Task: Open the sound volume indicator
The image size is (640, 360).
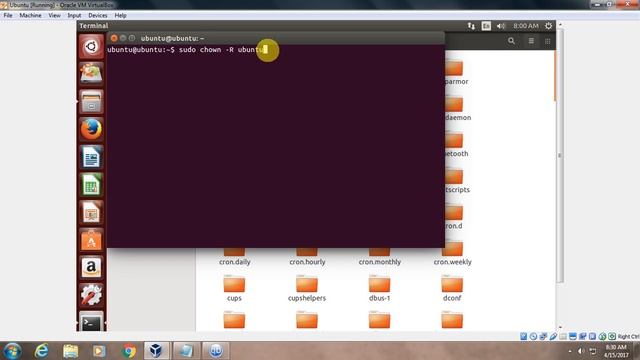Action: click(x=500, y=26)
